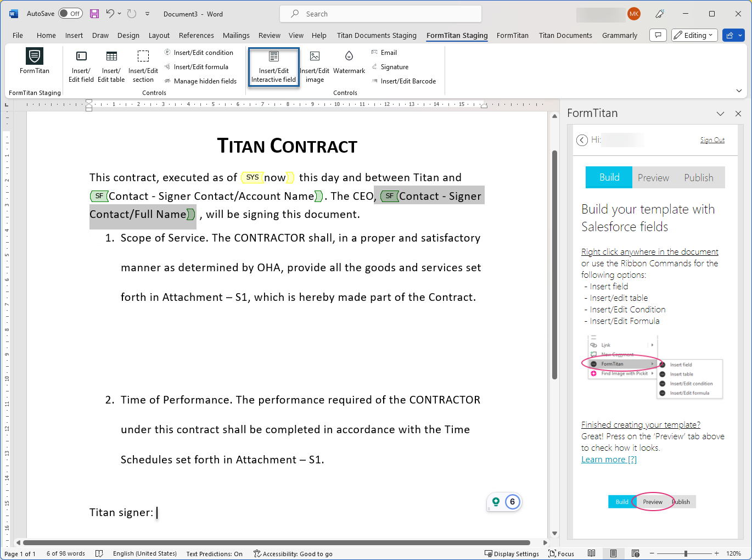Switch to the Insert tab
The image size is (752, 560).
pyautogui.click(x=74, y=35)
